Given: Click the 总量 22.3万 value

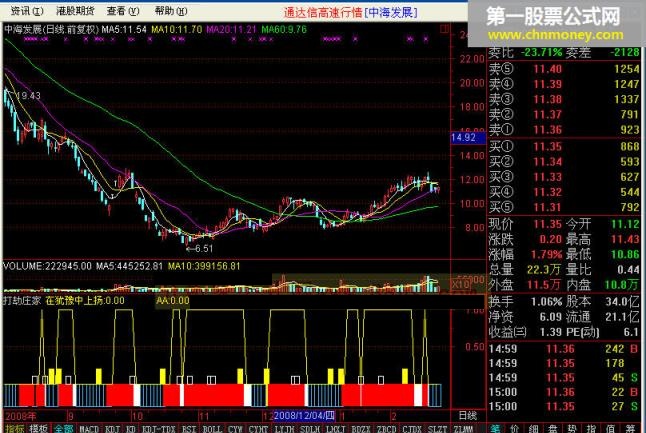Looking at the screenshot, I should (544, 269).
